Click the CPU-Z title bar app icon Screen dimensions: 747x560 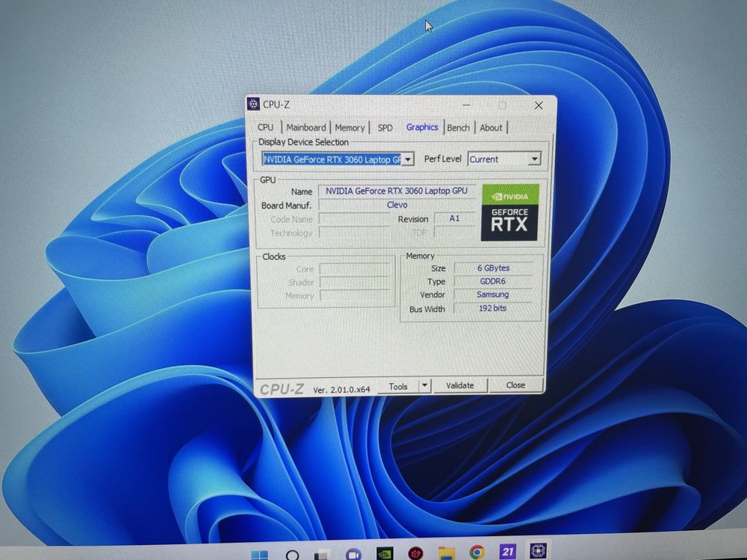[x=253, y=104]
